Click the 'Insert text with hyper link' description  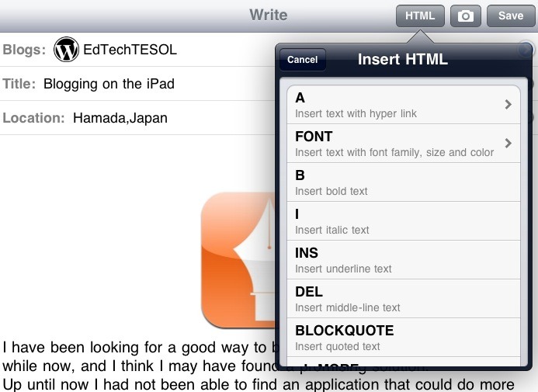tap(356, 113)
